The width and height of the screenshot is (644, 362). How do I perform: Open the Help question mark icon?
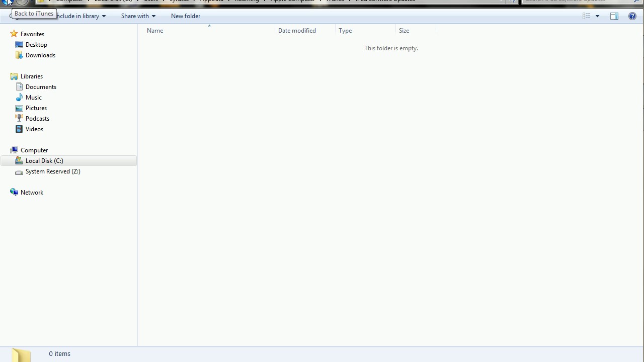[632, 16]
